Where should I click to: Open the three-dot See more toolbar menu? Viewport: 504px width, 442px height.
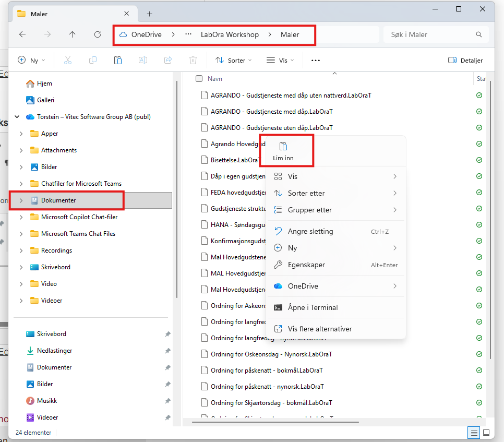point(315,60)
